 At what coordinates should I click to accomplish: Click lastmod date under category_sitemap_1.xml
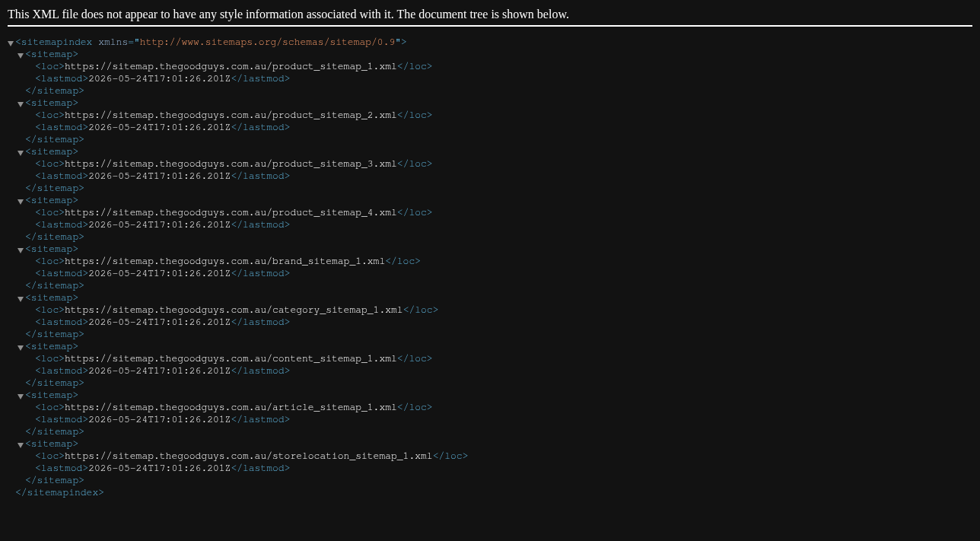pyautogui.click(x=159, y=323)
